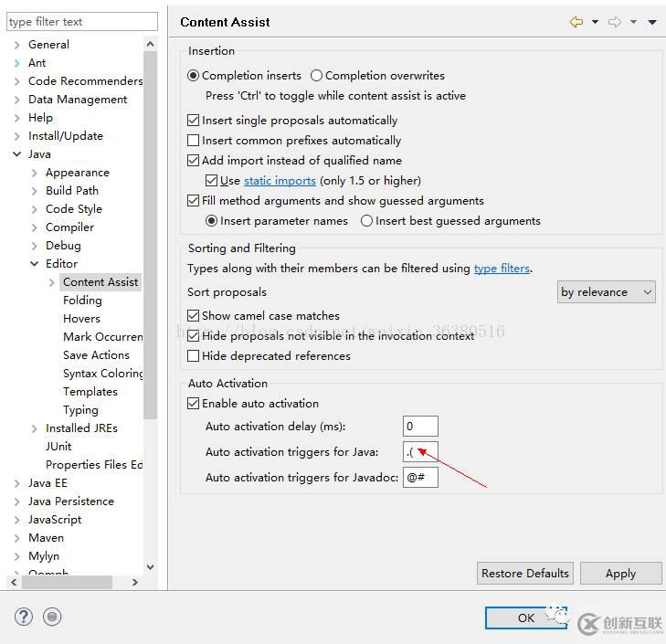
Task: Toggle Add import instead of qualified name
Action: (193, 160)
